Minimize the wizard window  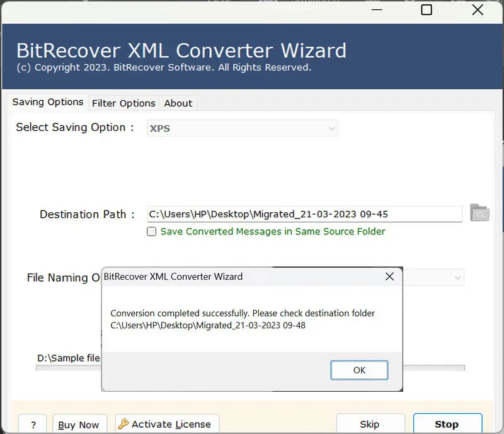click(376, 10)
